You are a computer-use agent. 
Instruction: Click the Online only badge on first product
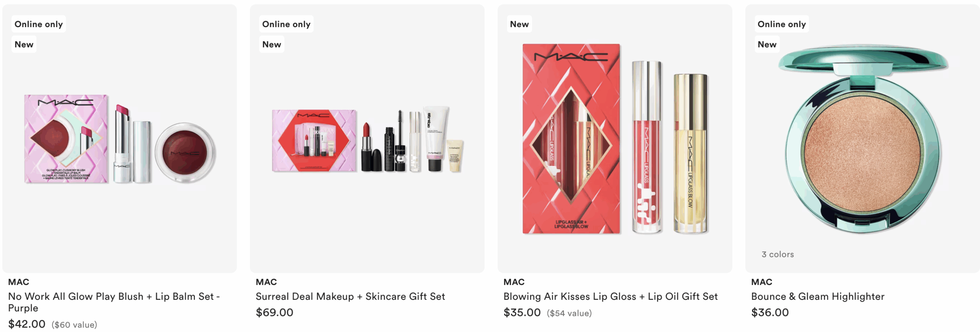tap(39, 24)
